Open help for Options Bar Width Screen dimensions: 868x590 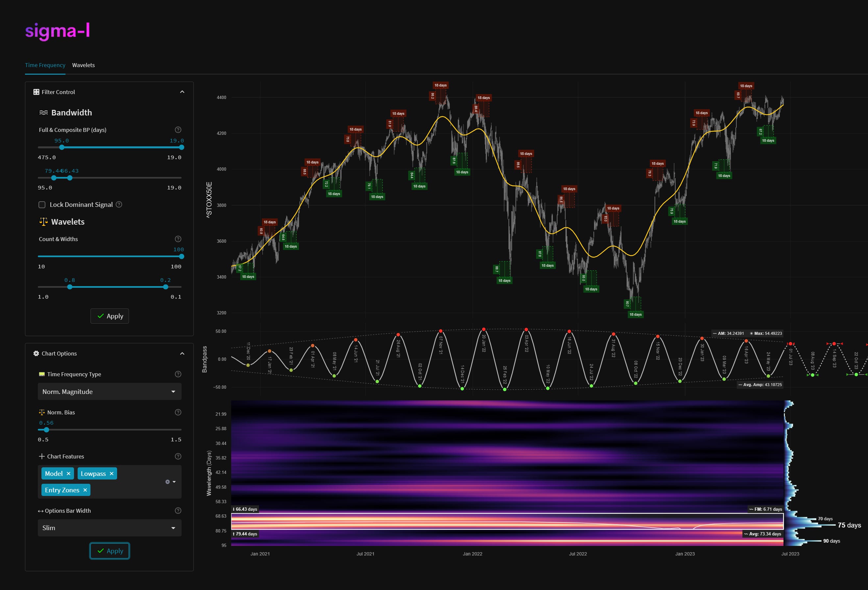click(x=178, y=510)
